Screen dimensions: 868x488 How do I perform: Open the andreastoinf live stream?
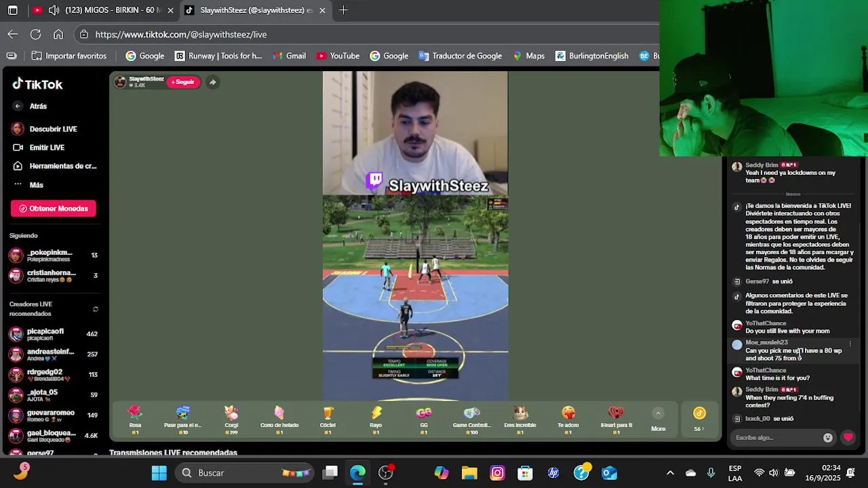(x=54, y=354)
